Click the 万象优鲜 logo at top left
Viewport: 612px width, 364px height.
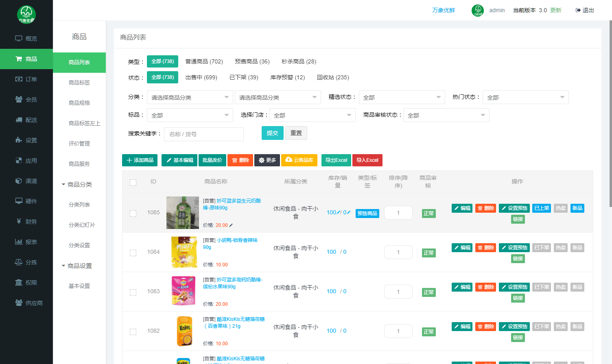(26, 15)
